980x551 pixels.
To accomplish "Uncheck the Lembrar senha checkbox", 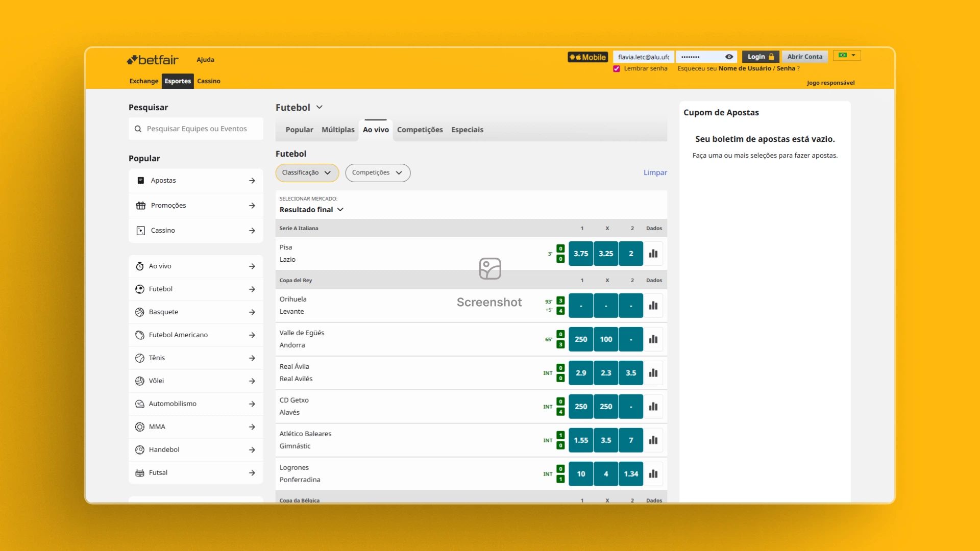I will click(617, 68).
